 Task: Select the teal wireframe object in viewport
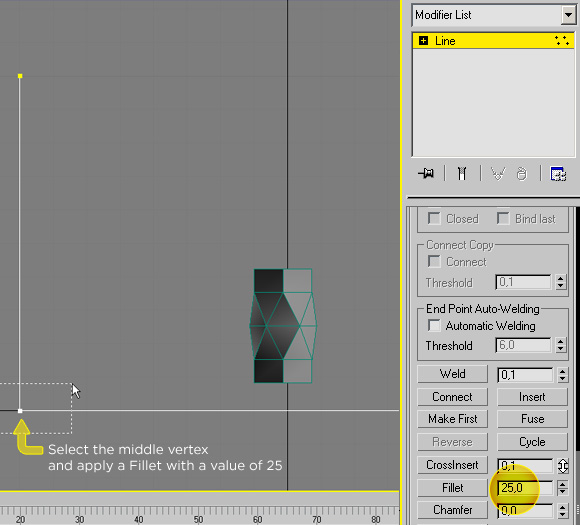(x=283, y=326)
